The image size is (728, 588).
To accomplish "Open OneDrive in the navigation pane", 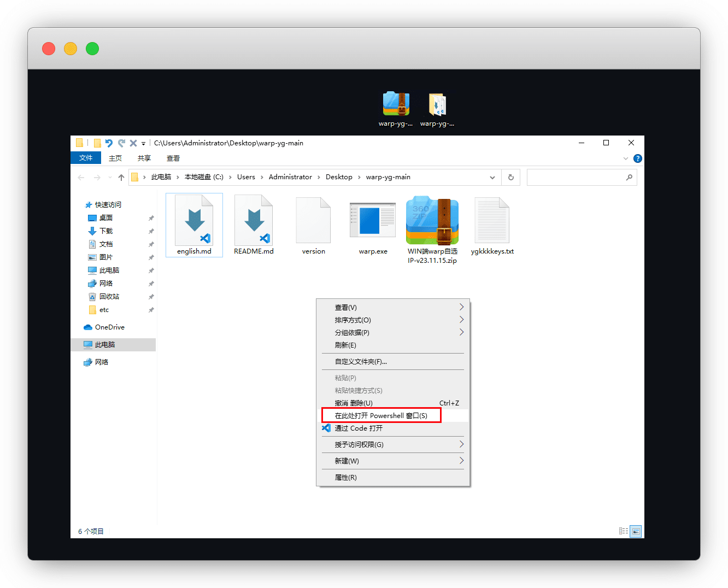I will click(109, 327).
